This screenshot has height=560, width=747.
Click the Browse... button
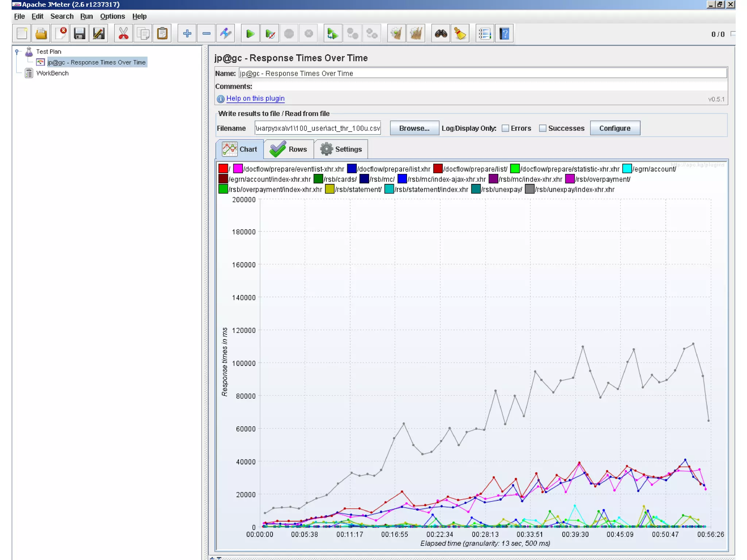tap(414, 128)
